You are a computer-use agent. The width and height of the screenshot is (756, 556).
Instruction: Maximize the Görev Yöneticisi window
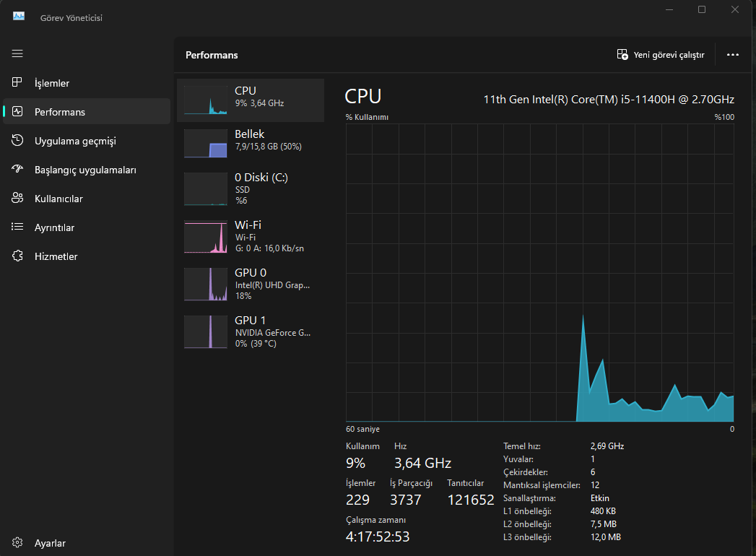[x=702, y=9]
